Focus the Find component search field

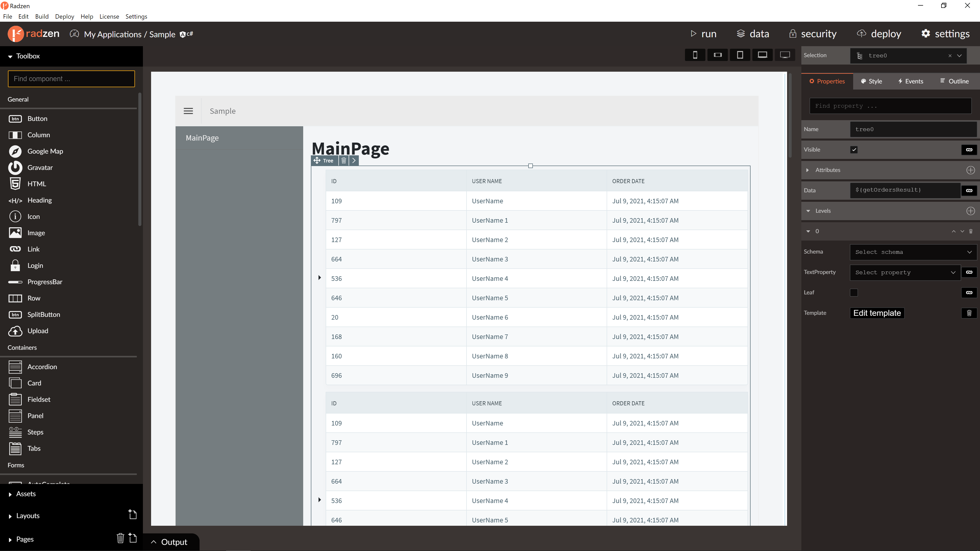point(71,79)
